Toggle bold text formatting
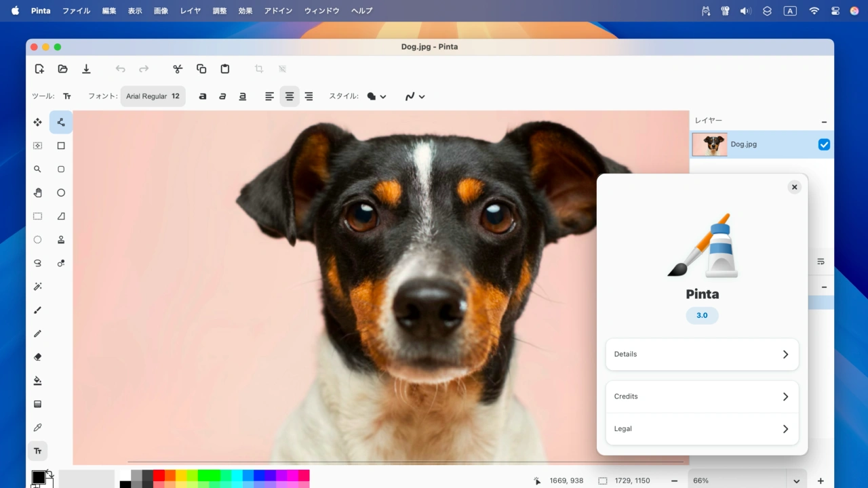The width and height of the screenshot is (868, 488). point(202,96)
